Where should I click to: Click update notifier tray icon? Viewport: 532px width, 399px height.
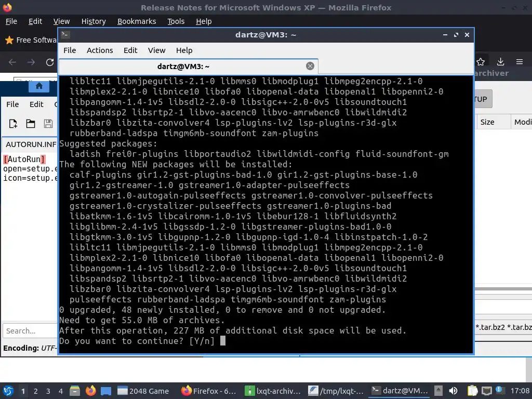[499, 390]
